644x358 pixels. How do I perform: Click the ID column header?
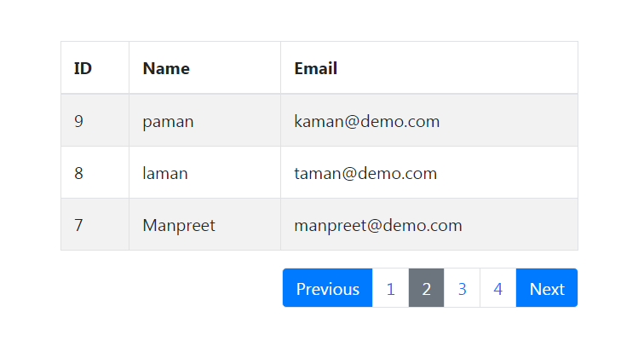(x=95, y=68)
